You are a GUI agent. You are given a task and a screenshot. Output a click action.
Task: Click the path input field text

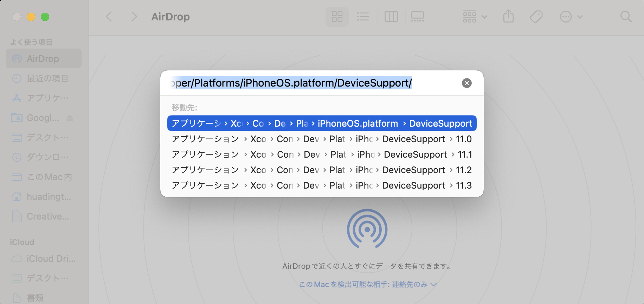[x=291, y=83]
